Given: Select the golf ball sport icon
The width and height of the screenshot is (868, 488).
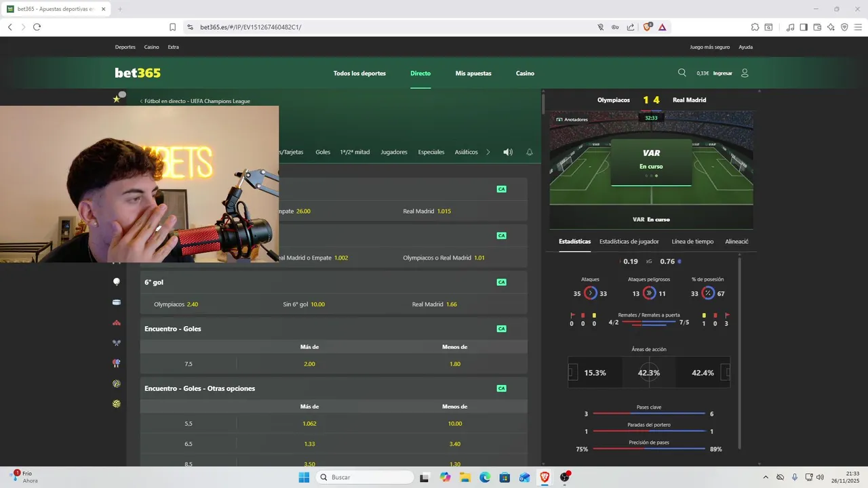Looking at the screenshot, I should 117,282.
